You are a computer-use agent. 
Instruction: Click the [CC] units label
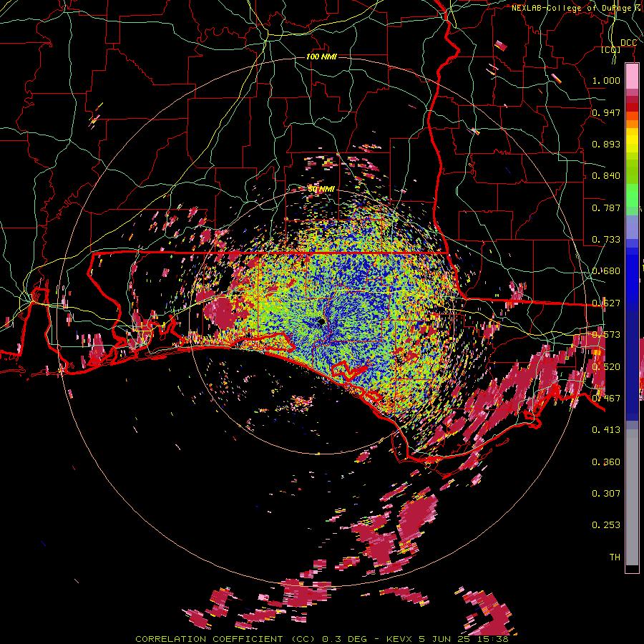pos(611,49)
